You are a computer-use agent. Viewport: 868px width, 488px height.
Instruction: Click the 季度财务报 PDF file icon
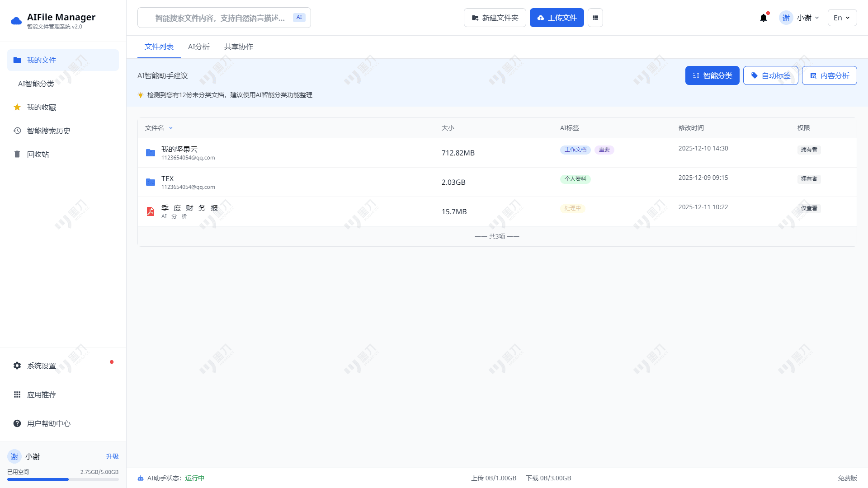(x=151, y=211)
